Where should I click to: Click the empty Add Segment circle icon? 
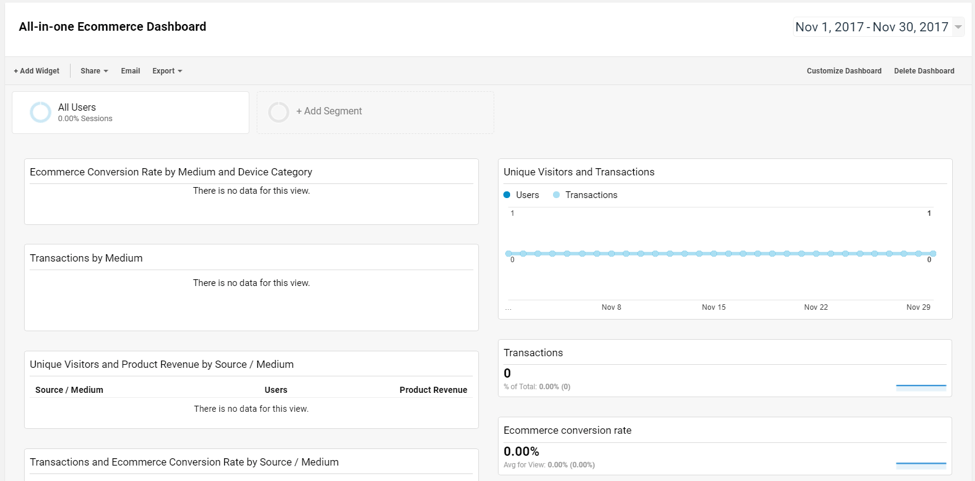[x=279, y=112]
